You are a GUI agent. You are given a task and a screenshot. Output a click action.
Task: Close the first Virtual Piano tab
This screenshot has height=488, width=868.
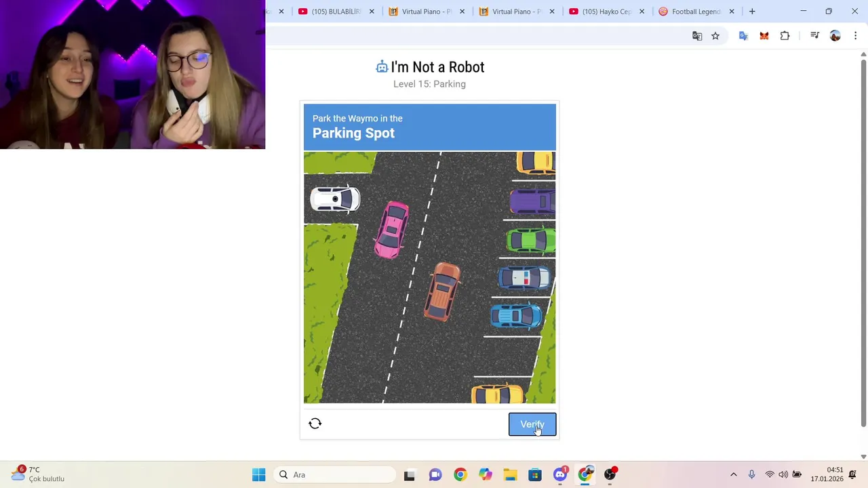(462, 12)
